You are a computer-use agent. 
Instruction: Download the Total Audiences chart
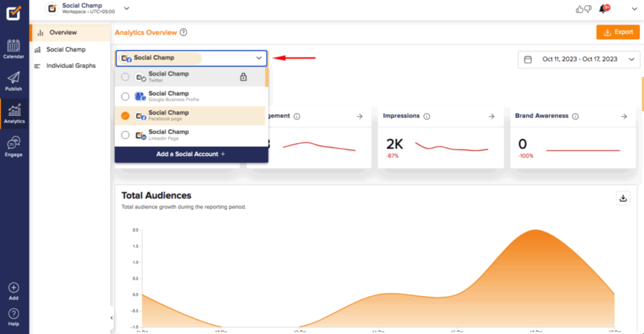tap(623, 198)
